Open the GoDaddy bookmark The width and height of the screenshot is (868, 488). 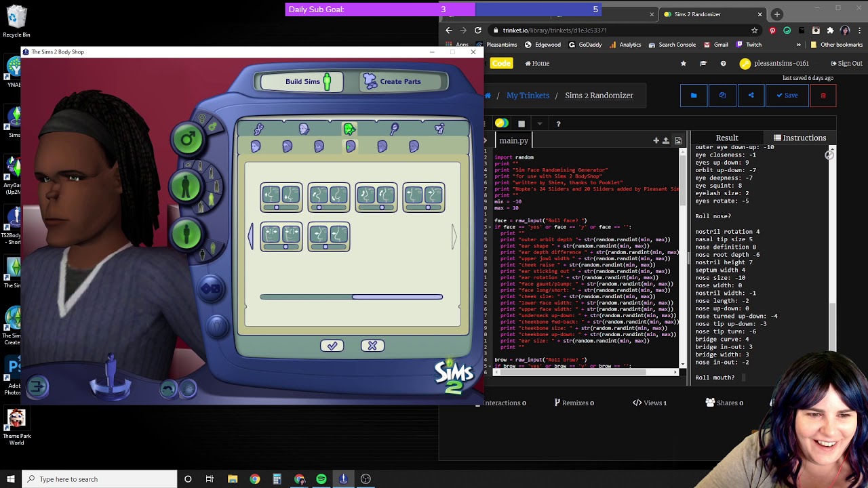(585, 45)
